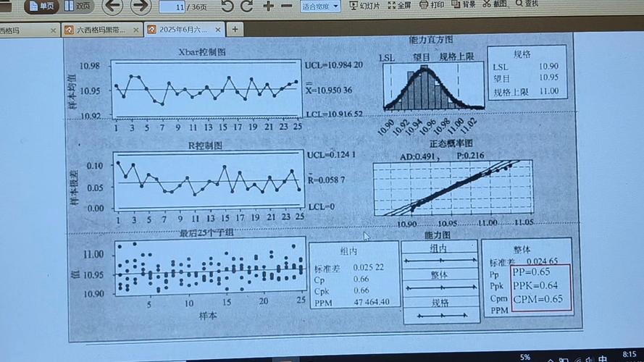Click the 正态概率图 title

[451, 143]
